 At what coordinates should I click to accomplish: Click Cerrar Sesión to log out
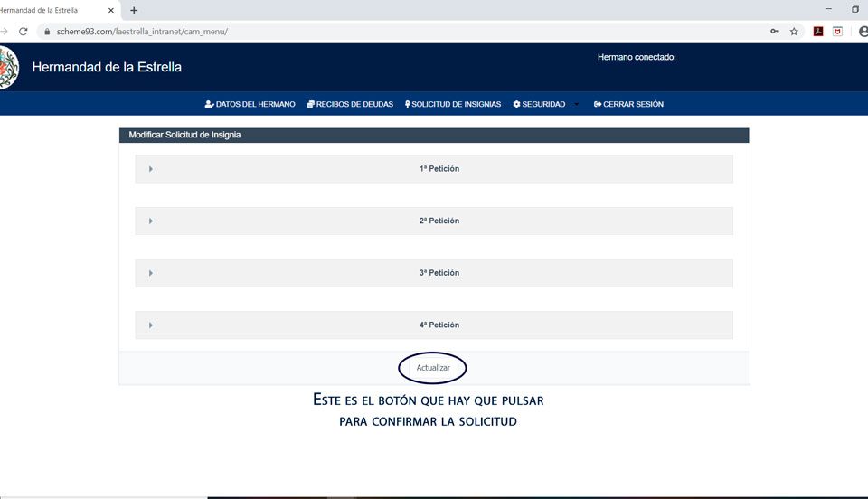[x=628, y=104]
